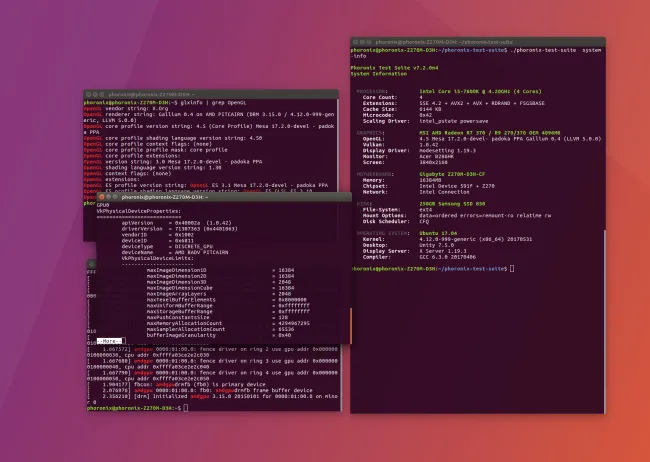Click the 'Memory:' 16384MB line

pyautogui.click(x=402, y=180)
